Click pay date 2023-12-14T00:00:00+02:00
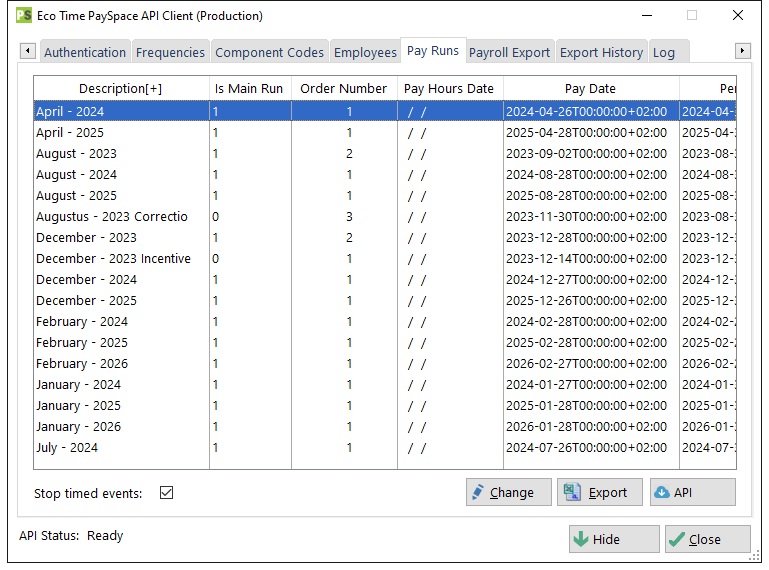The image size is (769, 570). (587, 259)
